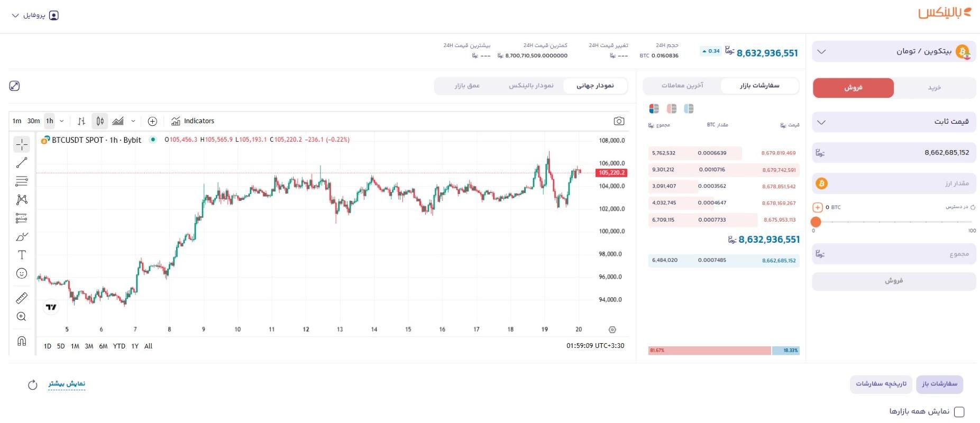Switch to سفارشات بازار tab
Screen dimensions: 980x423
[x=759, y=85]
